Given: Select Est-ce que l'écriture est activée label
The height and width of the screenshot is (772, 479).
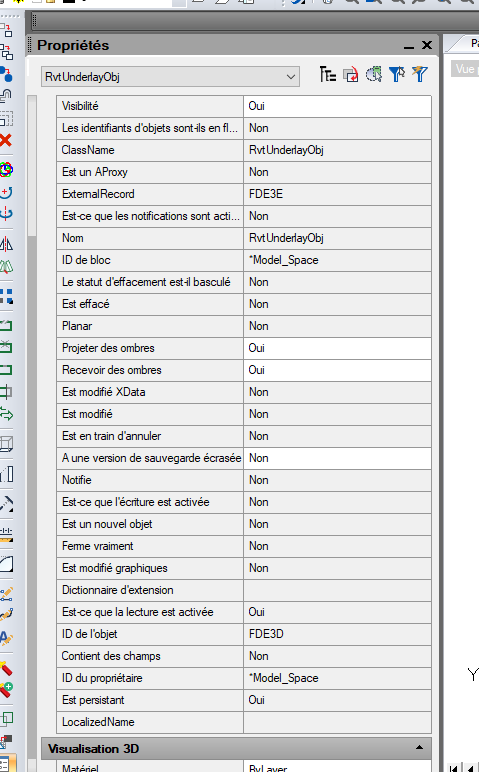Looking at the screenshot, I should point(135,502).
